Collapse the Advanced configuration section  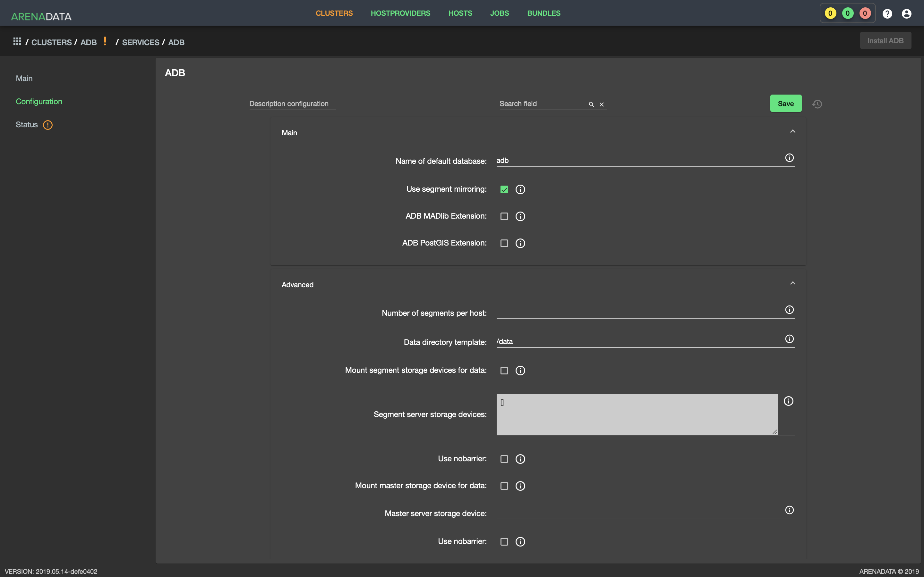793,283
